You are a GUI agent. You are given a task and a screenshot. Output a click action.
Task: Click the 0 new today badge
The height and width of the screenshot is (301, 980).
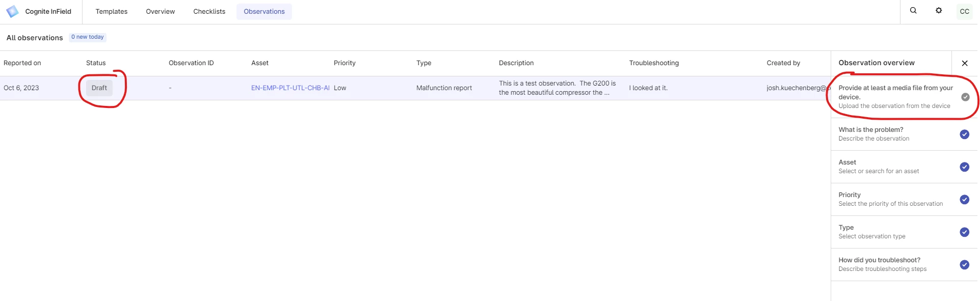[x=88, y=37]
